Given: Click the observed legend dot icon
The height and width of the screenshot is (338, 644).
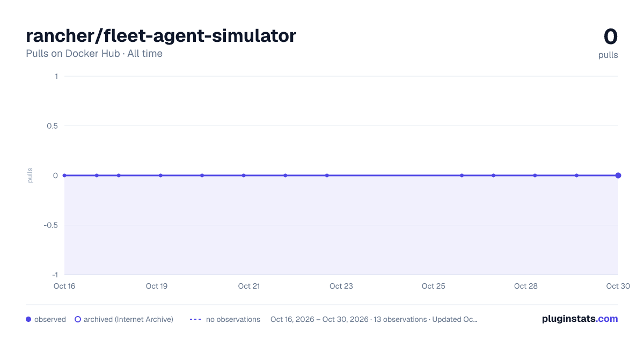Looking at the screenshot, I should click(28, 319).
